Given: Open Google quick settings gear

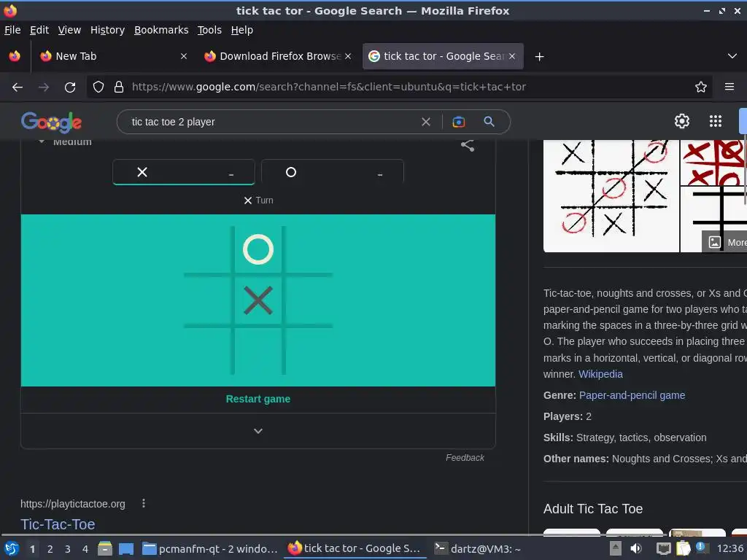Looking at the screenshot, I should click(682, 121).
